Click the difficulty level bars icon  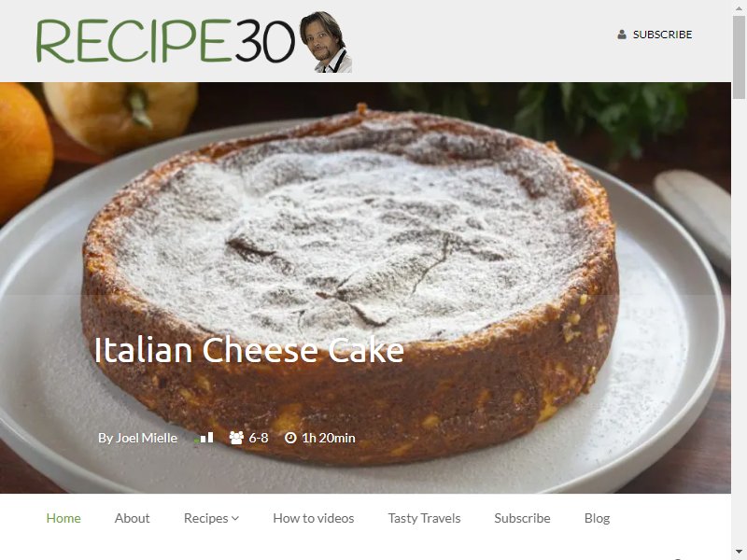click(x=204, y=438)
